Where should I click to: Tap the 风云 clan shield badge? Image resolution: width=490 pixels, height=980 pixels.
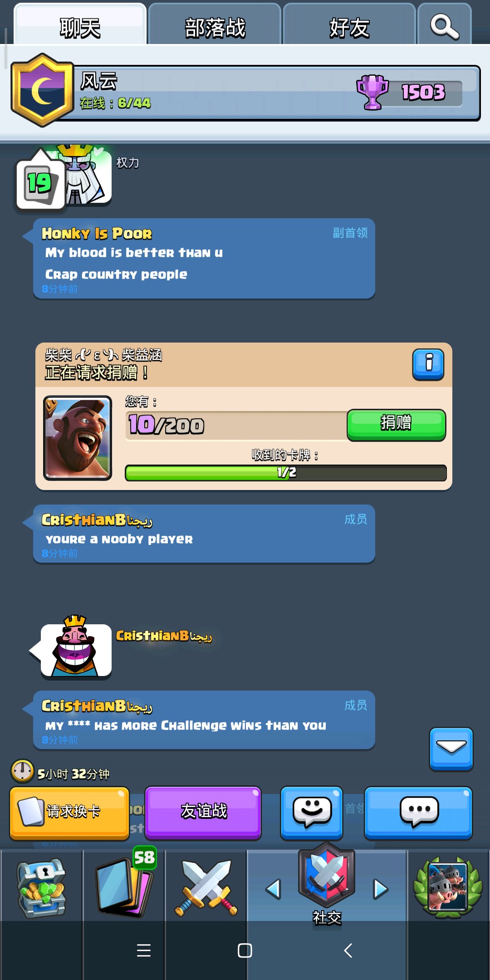point(43,90)
